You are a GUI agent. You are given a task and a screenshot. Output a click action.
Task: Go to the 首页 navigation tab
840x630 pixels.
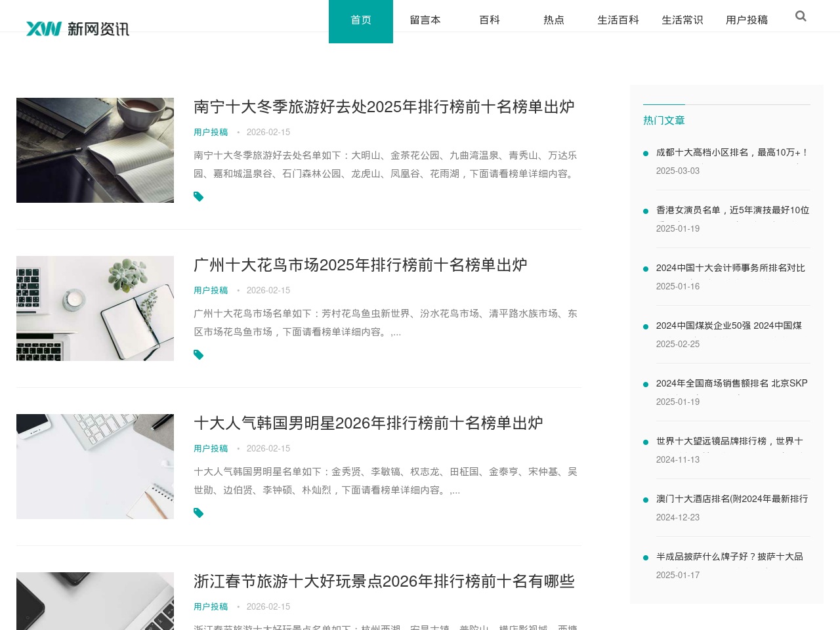361,20
